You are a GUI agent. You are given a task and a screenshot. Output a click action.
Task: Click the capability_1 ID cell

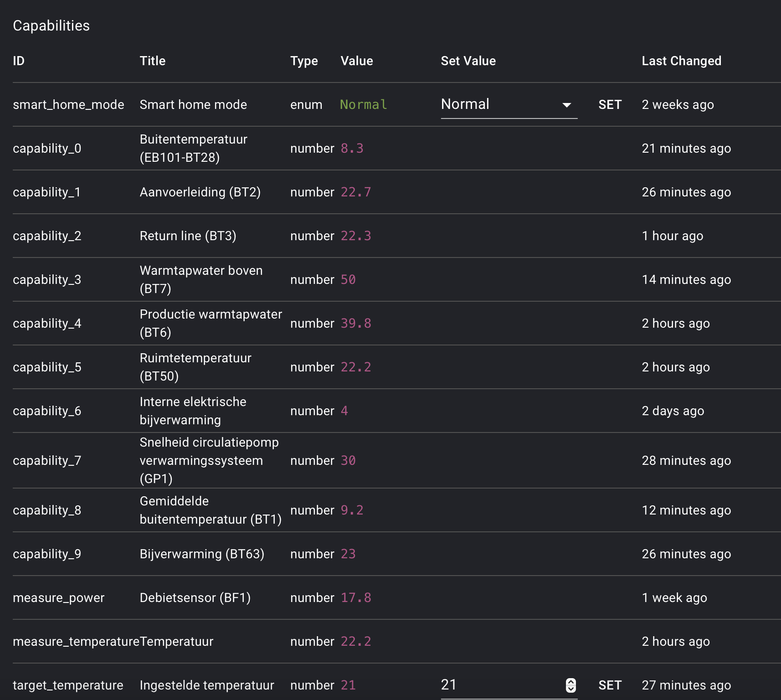pyautogui.click(x=47, y=192)
